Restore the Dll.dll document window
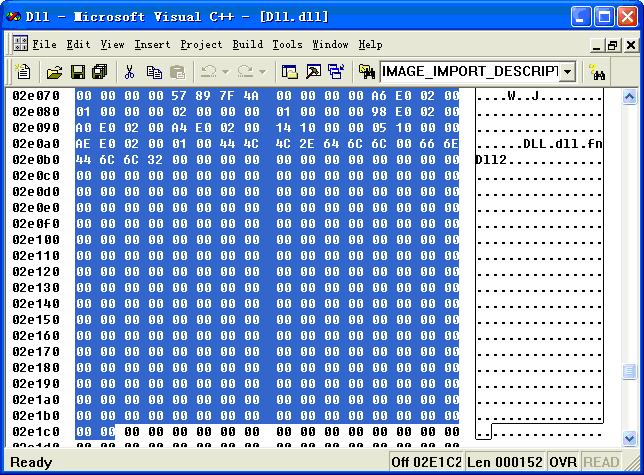This screenshot has width=644, height=475. (613, 45)
